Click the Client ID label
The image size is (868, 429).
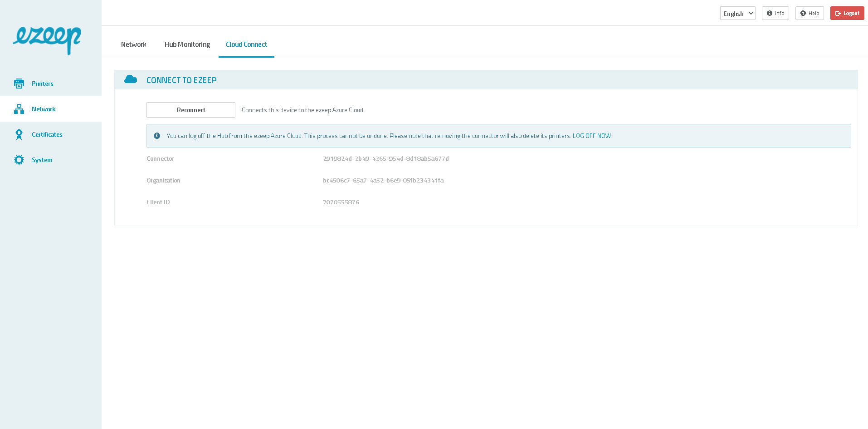(158, 202)
